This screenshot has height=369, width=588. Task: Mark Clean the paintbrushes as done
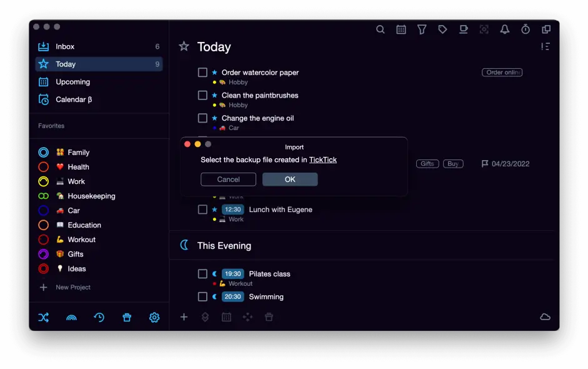[202, 96]
